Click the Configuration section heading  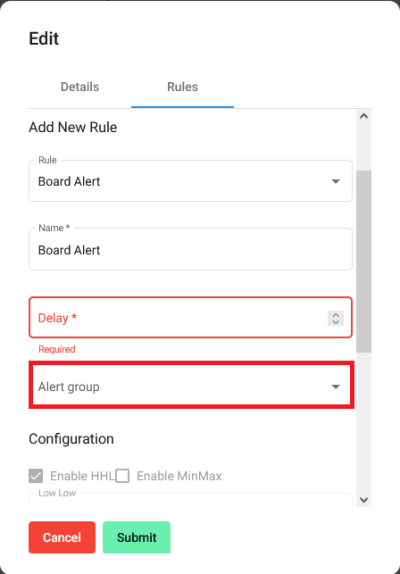[x=71, y=439]
